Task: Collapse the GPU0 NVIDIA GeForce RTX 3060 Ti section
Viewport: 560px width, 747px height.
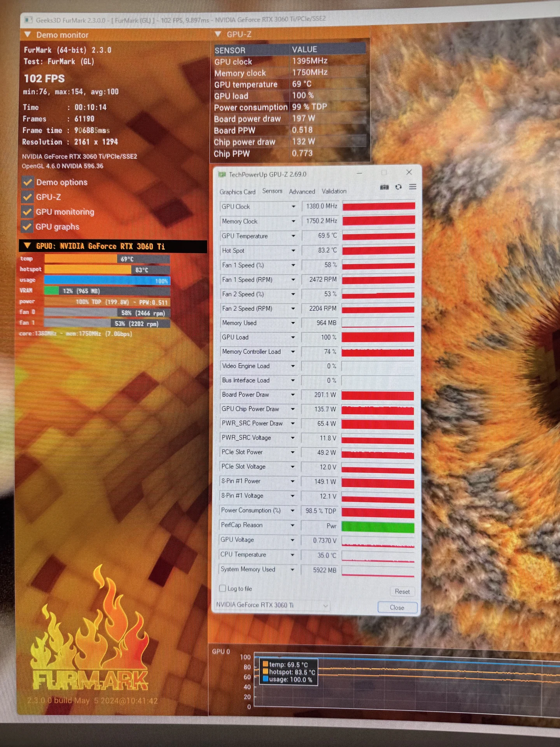Action: (27, 246)
